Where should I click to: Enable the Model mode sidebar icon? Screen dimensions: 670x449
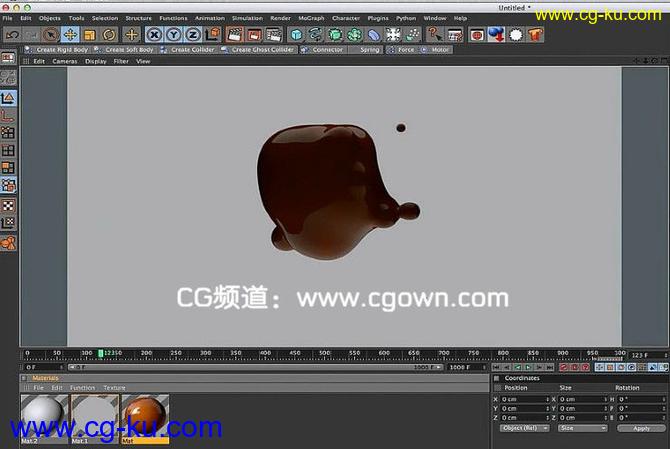coord(8,98)
